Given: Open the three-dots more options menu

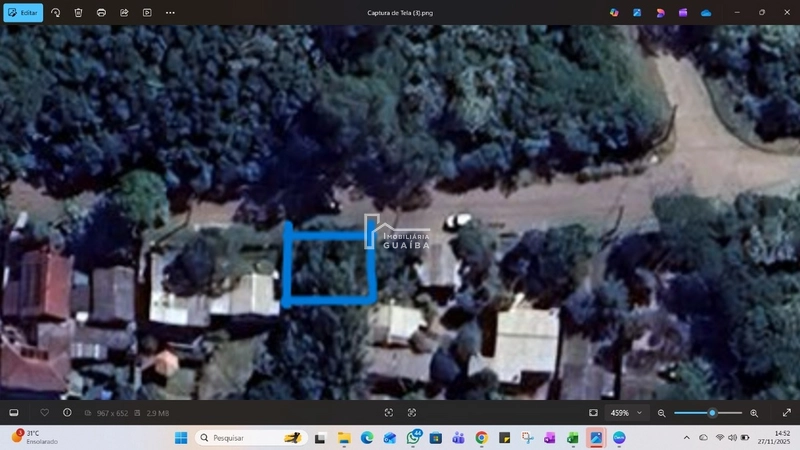Looking at the screenshot, I should point(170,13).
